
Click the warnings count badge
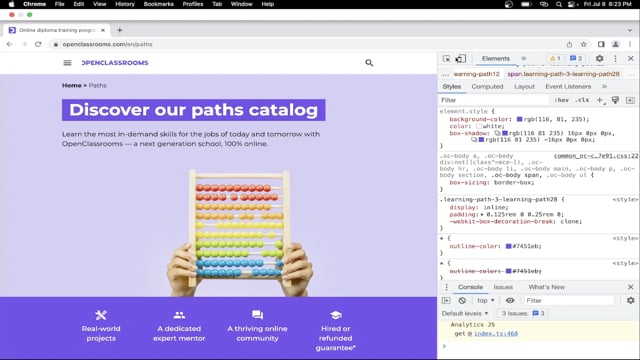555,58
